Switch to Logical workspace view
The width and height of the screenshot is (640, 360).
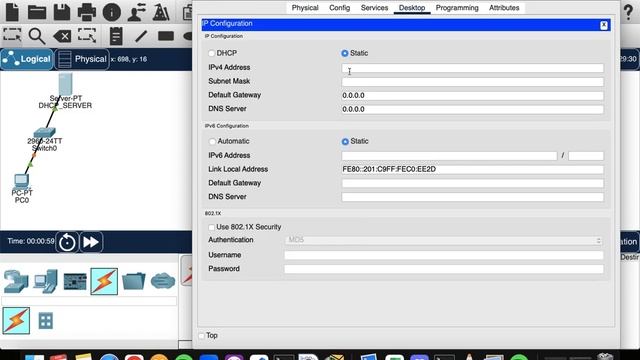(27, 59)
